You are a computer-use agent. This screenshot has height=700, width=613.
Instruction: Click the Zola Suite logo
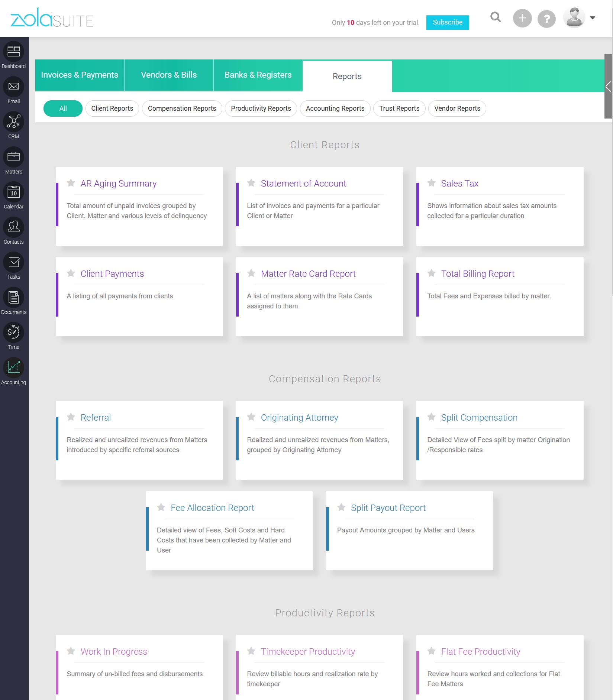click(x=52, y=19)
